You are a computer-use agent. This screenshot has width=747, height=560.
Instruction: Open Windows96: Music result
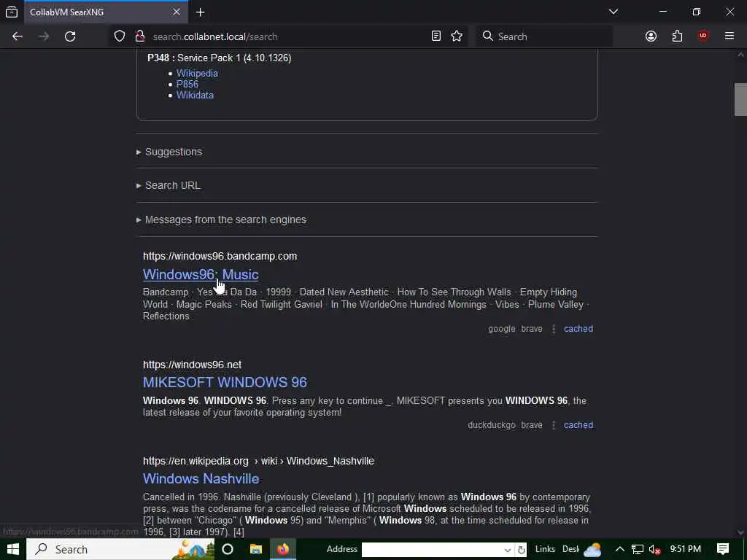201,274
